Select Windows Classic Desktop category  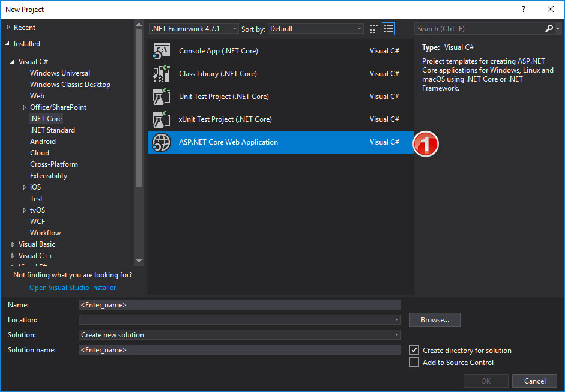[x=70, y=85]
